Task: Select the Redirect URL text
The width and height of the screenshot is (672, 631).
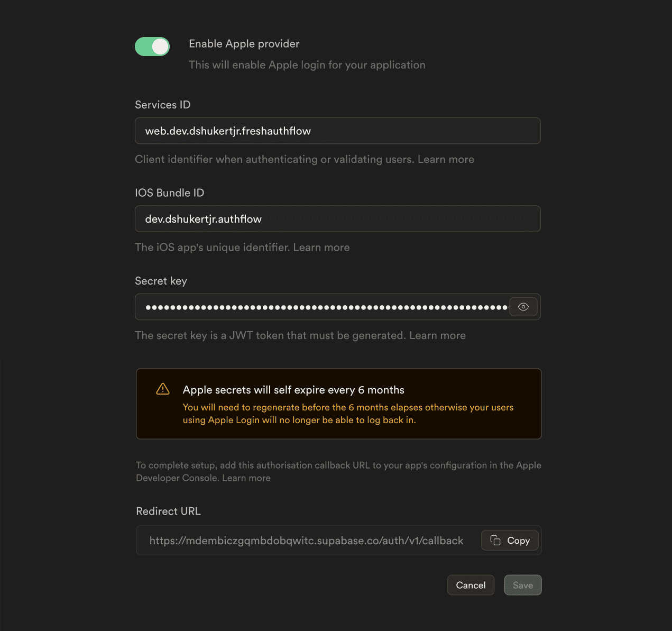Action: click(306, 540)
